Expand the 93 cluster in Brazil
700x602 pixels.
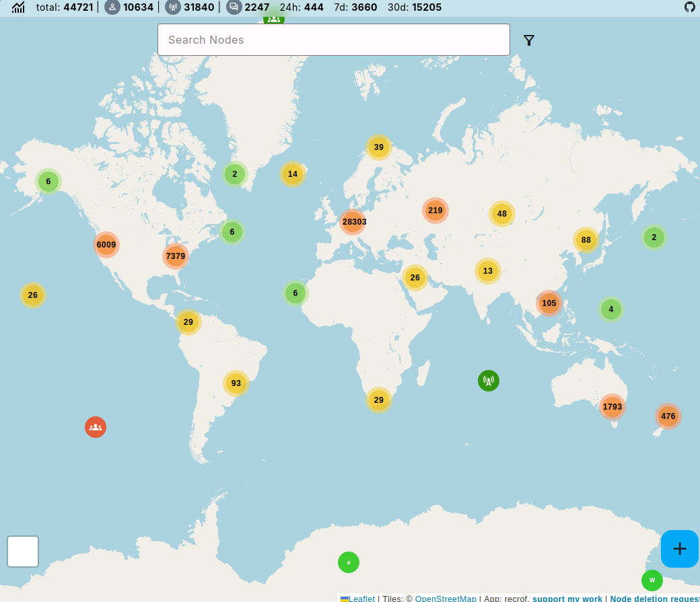236,383
